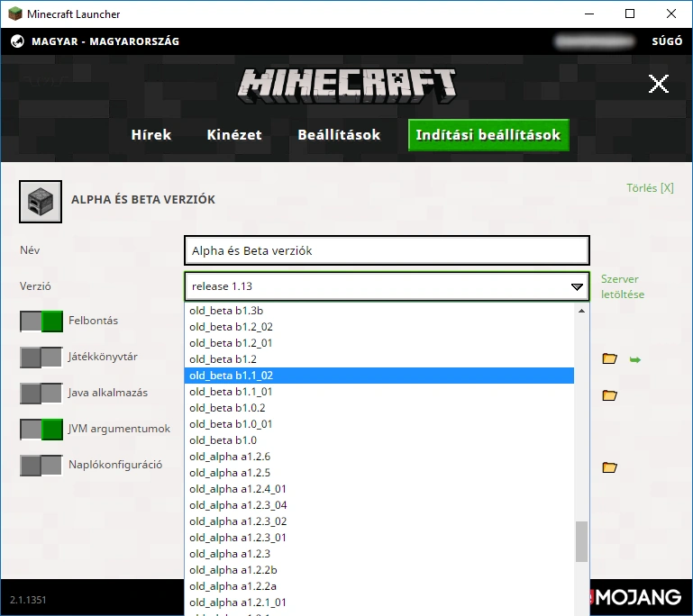
Task: Select old_beta b1.2_02 version
Action: [x=379, y=327]
